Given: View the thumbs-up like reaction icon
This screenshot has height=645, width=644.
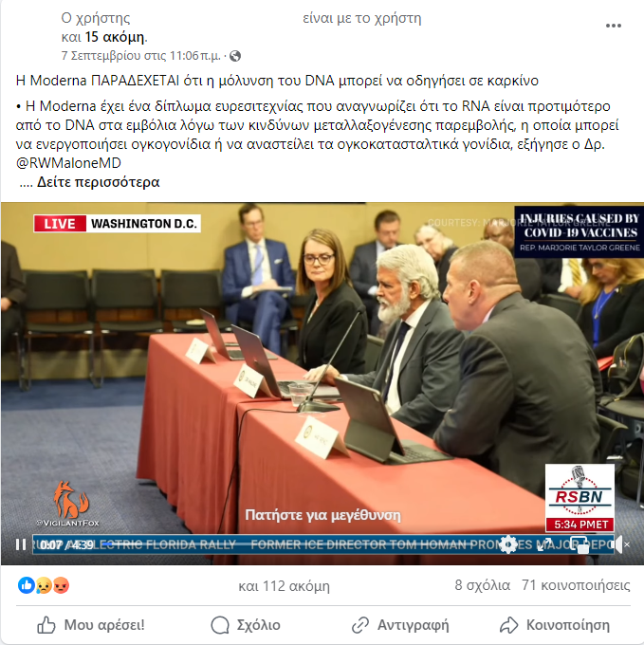Looking at the screenshot, I should 27,585.
